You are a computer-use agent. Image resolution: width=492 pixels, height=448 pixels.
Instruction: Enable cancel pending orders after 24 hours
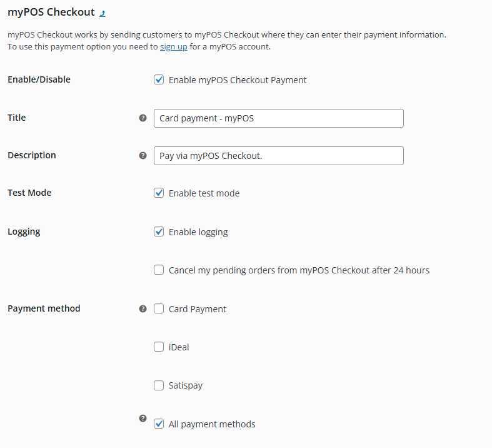(x=159, y=270)
